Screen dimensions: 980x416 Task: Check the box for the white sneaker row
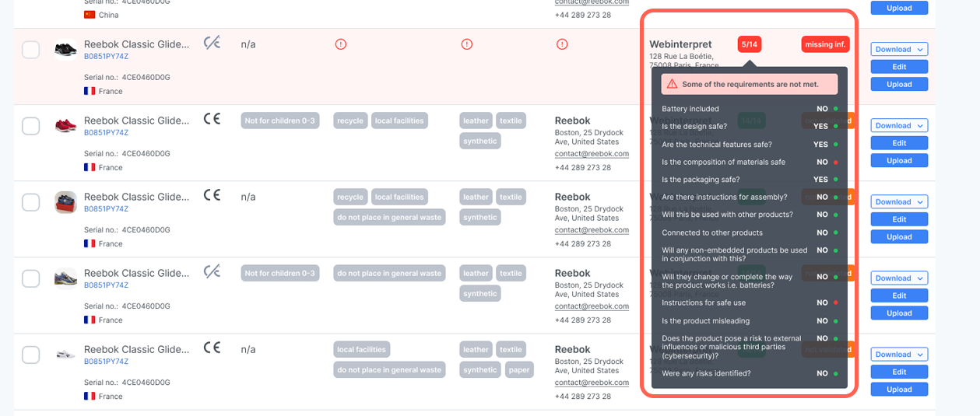coord(30,355)
